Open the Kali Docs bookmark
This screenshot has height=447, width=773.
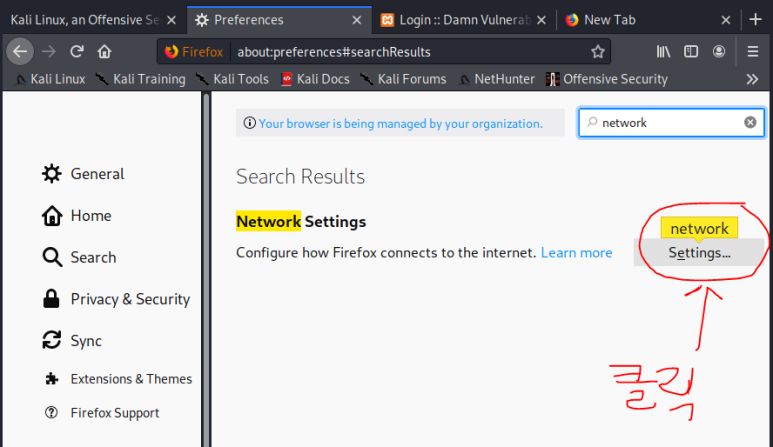click(315, 79)
